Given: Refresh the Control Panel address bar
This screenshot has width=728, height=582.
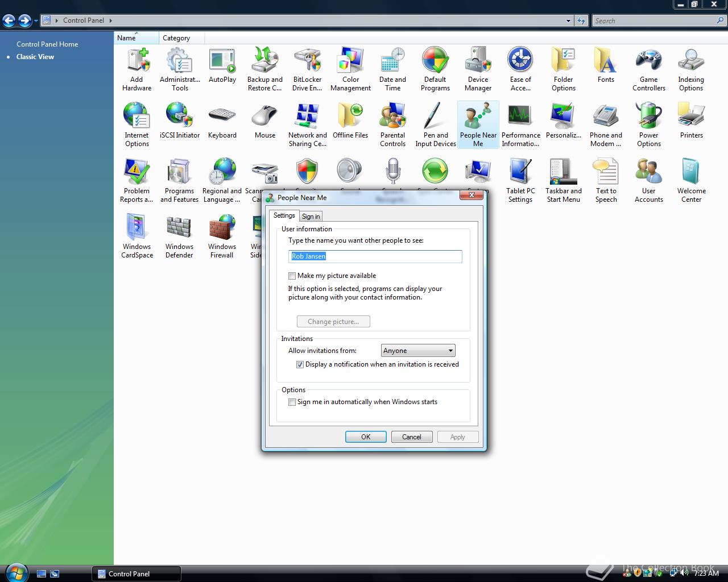Looking at the screenshot, I should click(x=581, y=20).
